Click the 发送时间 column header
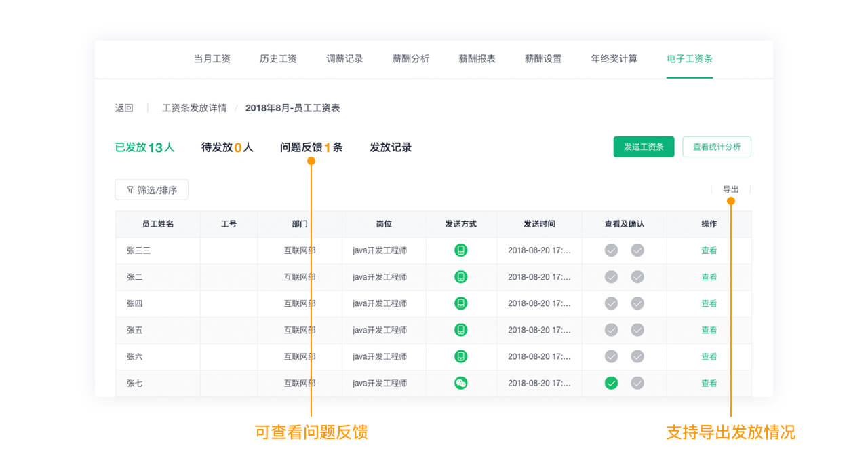 point(539,224)
